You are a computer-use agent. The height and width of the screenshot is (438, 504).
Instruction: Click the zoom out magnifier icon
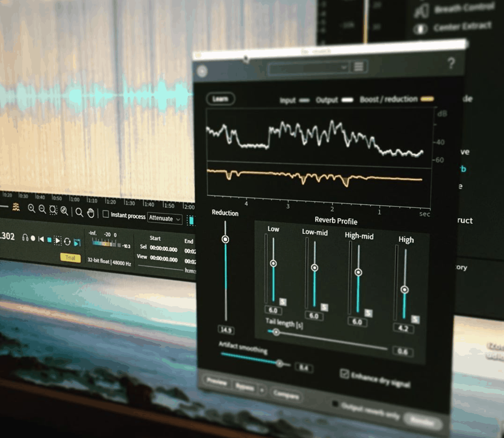[x=42, y=209]
